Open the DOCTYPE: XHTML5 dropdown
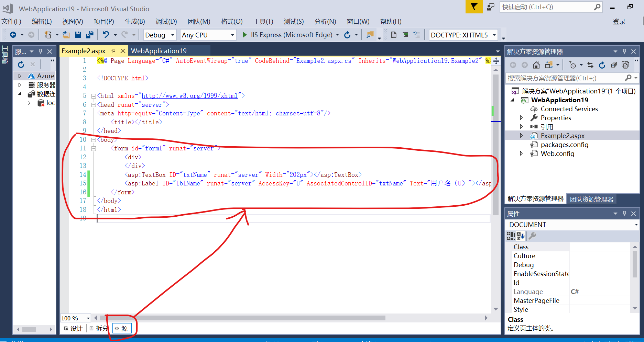The image size is (644, 342). tap(494, 35)
